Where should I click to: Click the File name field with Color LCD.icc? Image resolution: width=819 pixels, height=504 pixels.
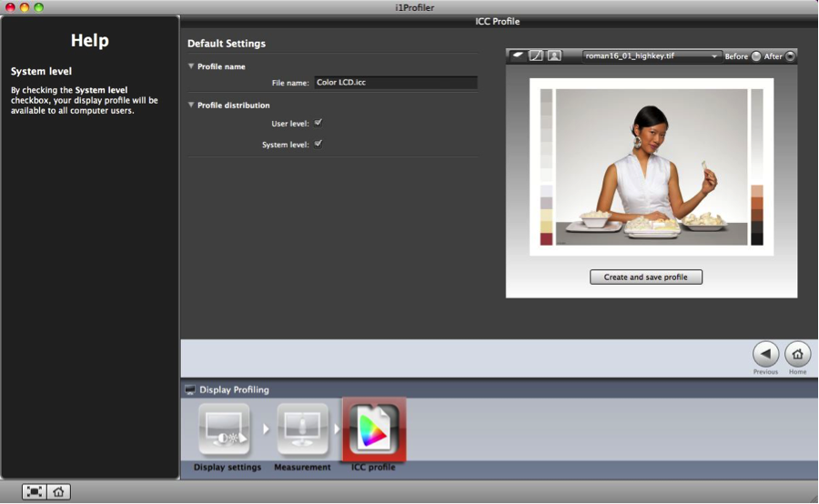click(395, 83)
